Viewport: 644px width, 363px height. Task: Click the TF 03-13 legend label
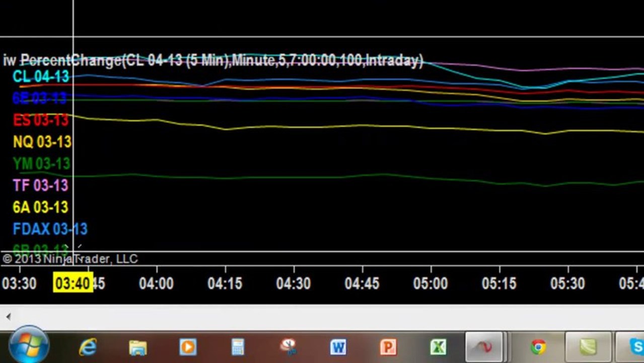point(40,185)
